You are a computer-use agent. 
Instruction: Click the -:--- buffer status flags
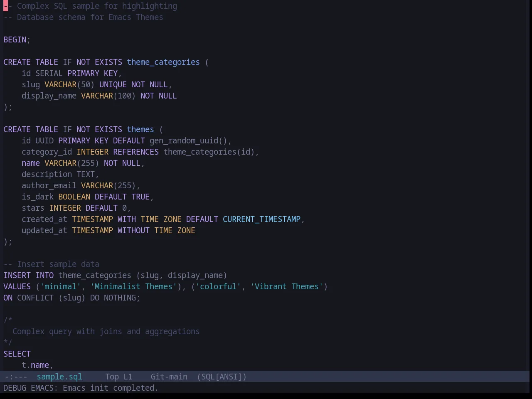pos(16,377)
